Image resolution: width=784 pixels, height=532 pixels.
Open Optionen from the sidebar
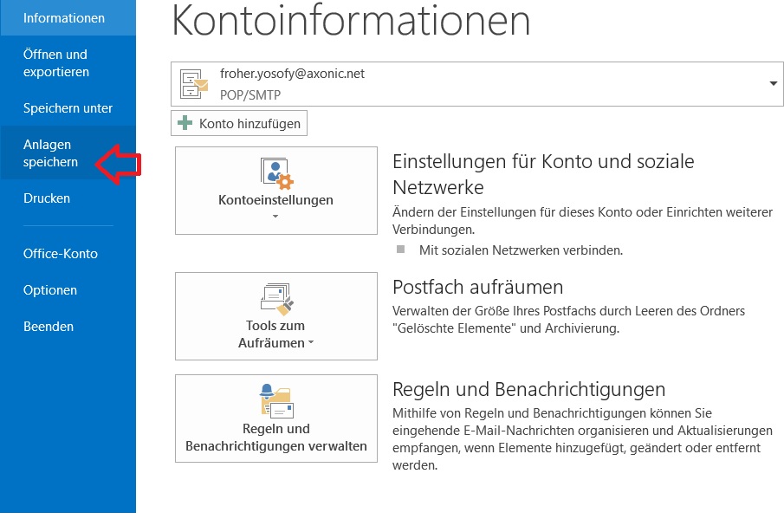(x=68, y=290)
